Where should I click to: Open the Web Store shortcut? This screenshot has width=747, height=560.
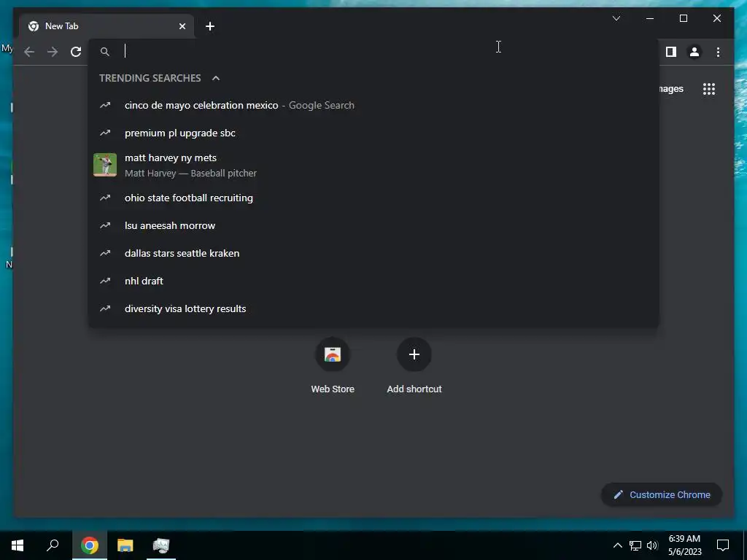[333, 366]
